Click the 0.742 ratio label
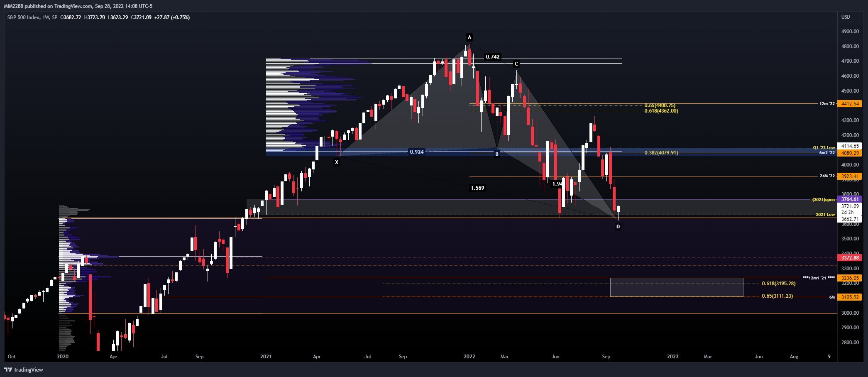868x377 pixels. click(493, 56)
